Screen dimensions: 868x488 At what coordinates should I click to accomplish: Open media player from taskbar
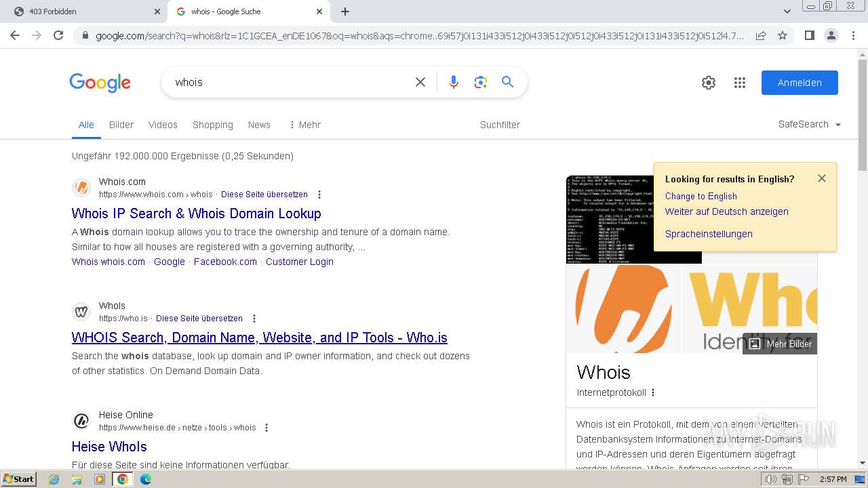coord(100,479)
